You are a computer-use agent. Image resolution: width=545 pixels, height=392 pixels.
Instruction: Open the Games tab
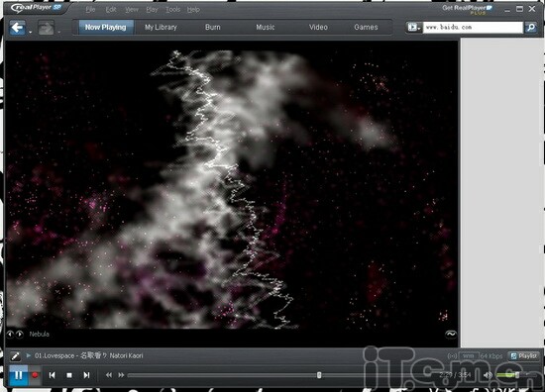(x=366, y=27)
